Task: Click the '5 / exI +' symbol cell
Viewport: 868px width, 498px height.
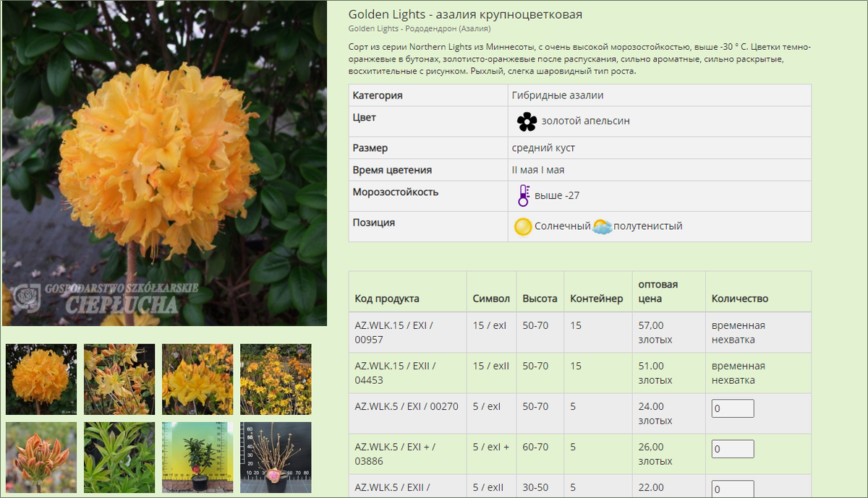Action: click(x=491, y=447)
